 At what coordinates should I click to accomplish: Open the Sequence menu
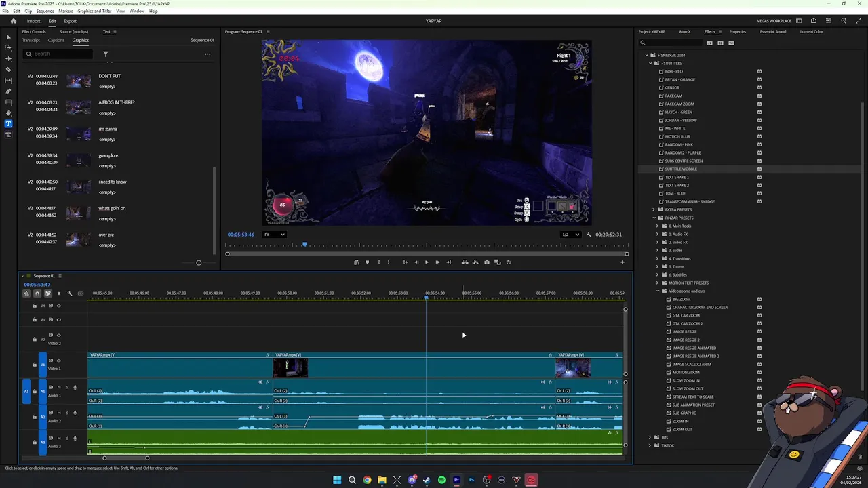[45, 11]
